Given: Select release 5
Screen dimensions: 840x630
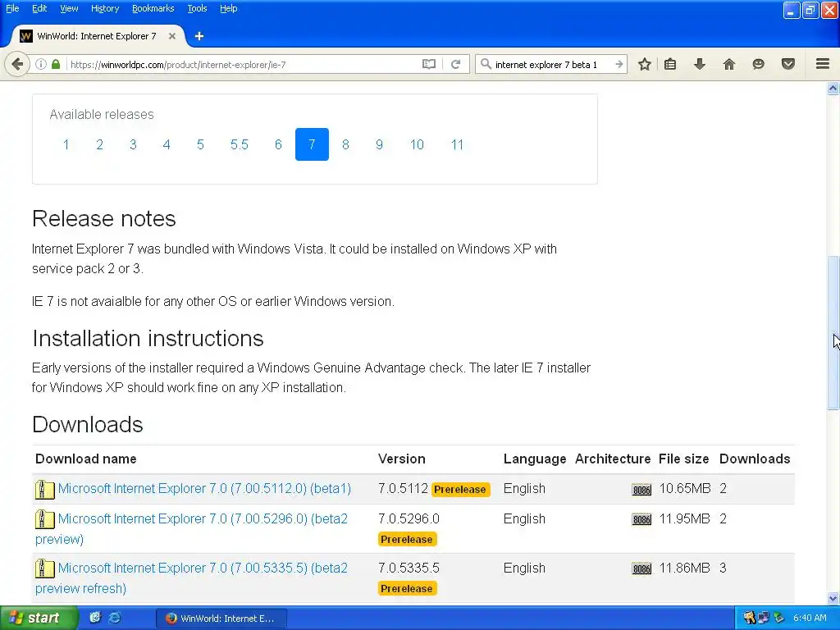Looking at the screenshot, I should [x=200, y=144].
